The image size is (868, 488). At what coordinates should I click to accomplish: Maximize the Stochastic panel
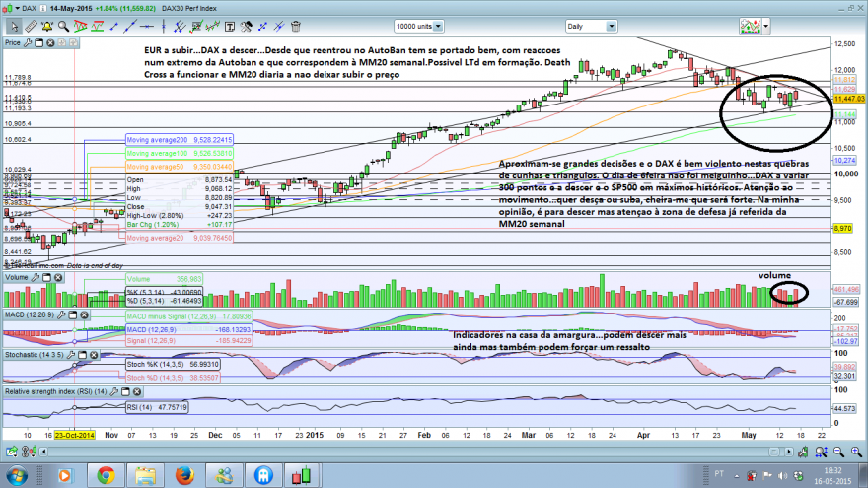click(x=83, y=355)
